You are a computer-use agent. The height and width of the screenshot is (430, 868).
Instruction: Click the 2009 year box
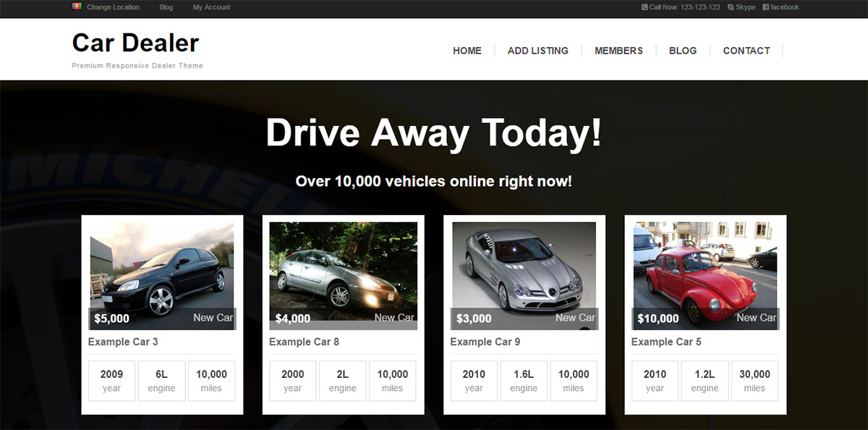[112, 381]
